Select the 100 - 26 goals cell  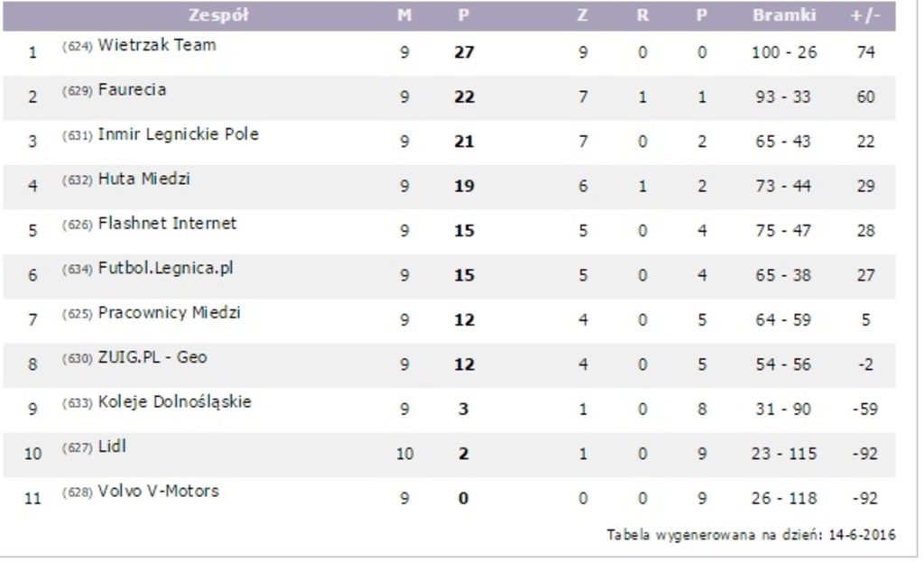pos(784,52)
